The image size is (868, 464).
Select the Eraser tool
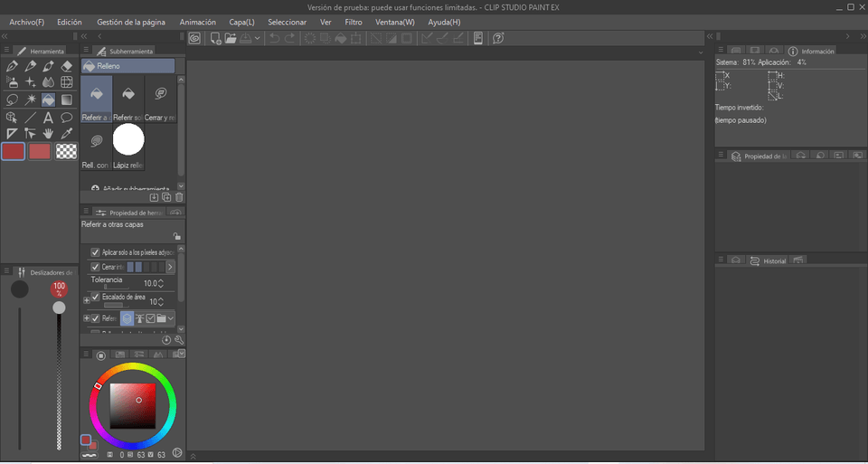[x=66, y=66]
